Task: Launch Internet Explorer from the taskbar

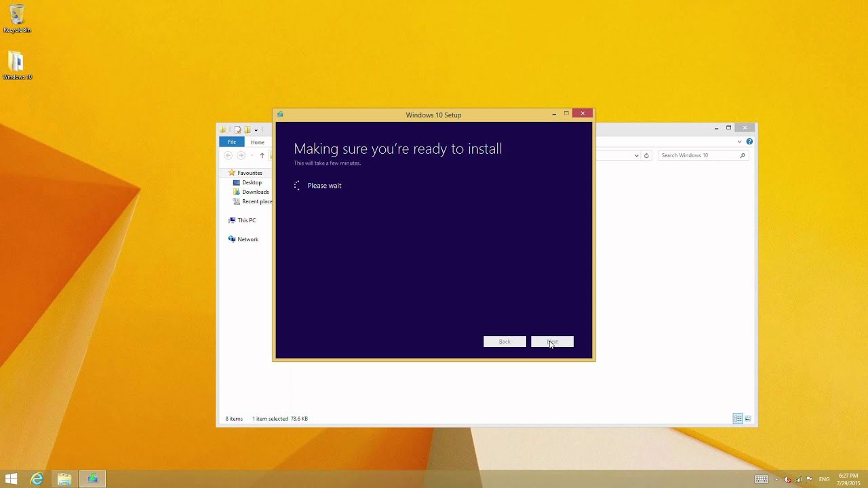Action: click(37, 479)
